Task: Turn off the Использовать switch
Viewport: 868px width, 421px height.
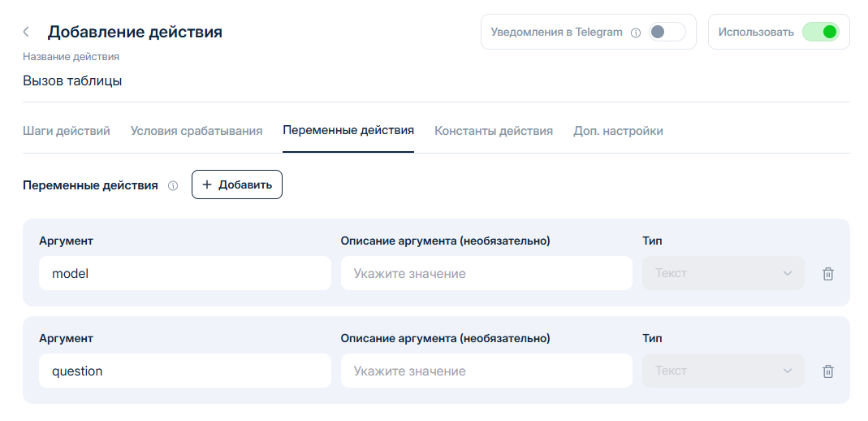Action: click(x=820, y=32)
